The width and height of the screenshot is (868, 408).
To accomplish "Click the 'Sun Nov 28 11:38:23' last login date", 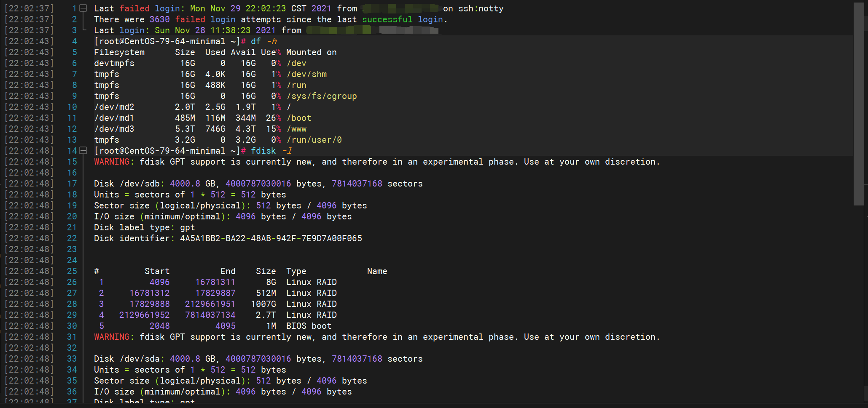I will (203, 30).
